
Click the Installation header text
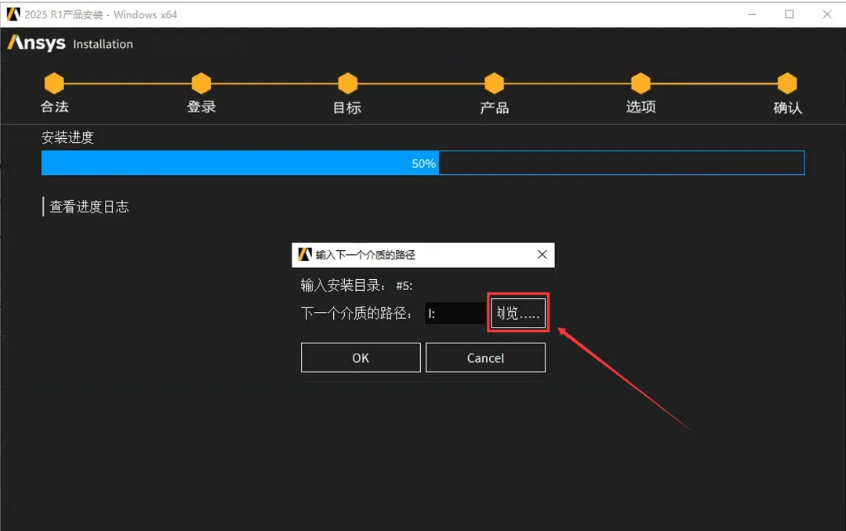coord(103,44)
